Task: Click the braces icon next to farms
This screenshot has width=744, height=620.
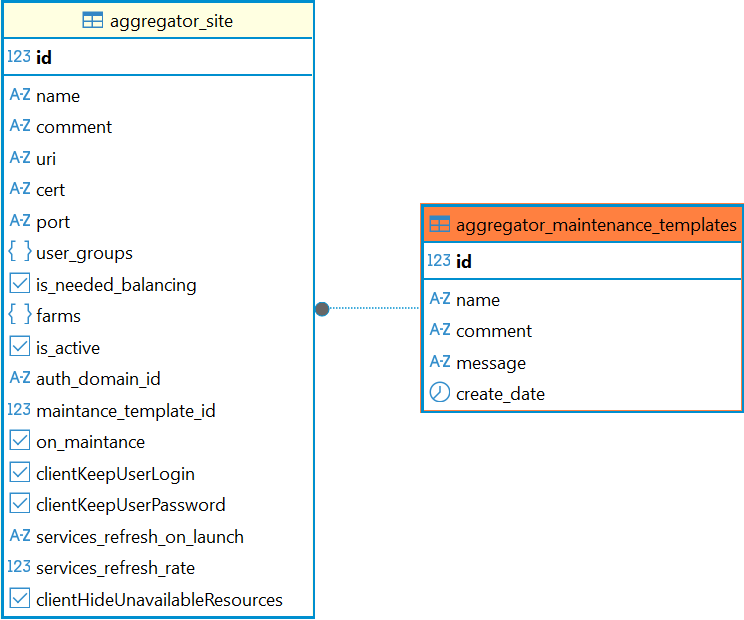Action: pos(20,315)
